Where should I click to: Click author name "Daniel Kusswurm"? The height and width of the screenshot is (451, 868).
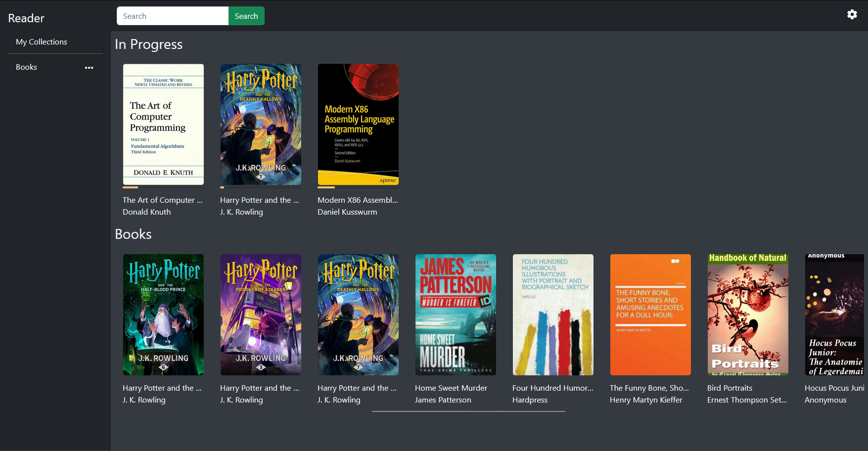click(347, 212)
